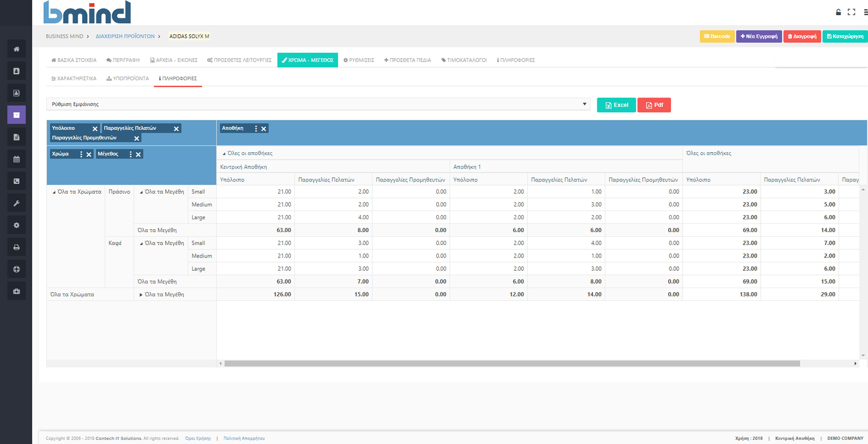Click the right arrow of the horizontal scrollbar
This screenshot has width=868, height=444.
coord(855,364)
